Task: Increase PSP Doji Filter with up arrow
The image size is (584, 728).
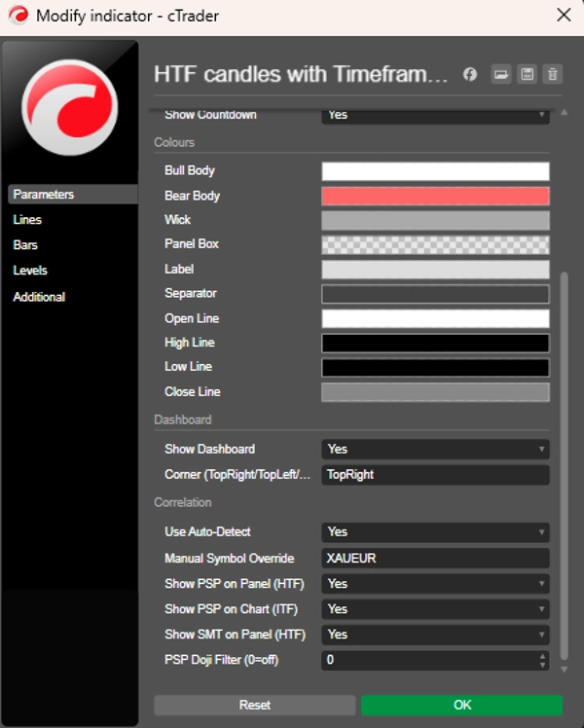Action: (x=542, y=656)
